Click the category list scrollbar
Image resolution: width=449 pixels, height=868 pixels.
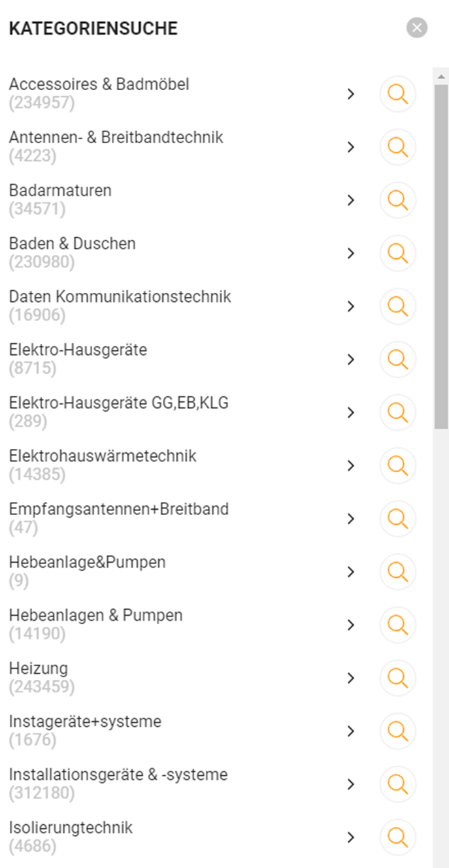click(441, 255)
